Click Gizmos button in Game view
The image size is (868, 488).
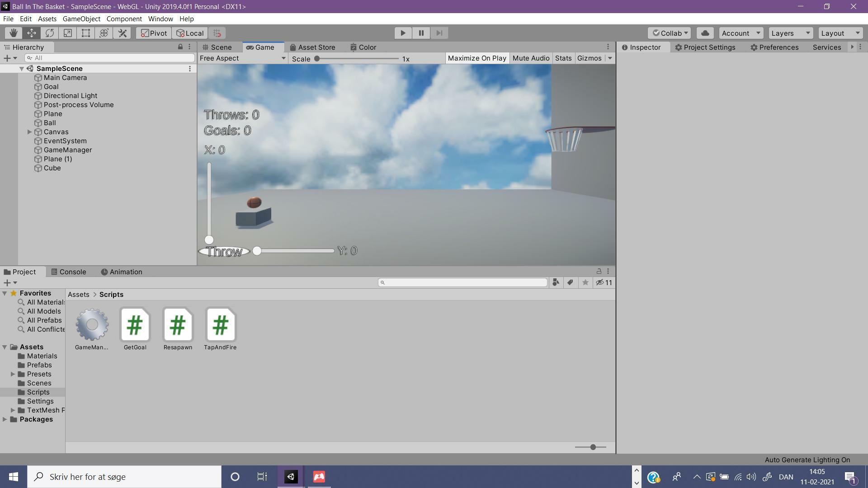tap(589, 58)
